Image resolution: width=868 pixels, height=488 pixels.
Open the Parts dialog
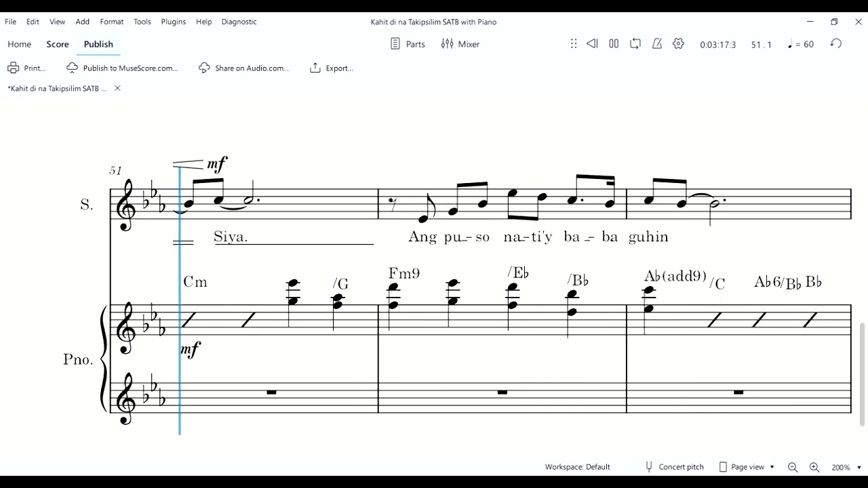coord(408,44)
